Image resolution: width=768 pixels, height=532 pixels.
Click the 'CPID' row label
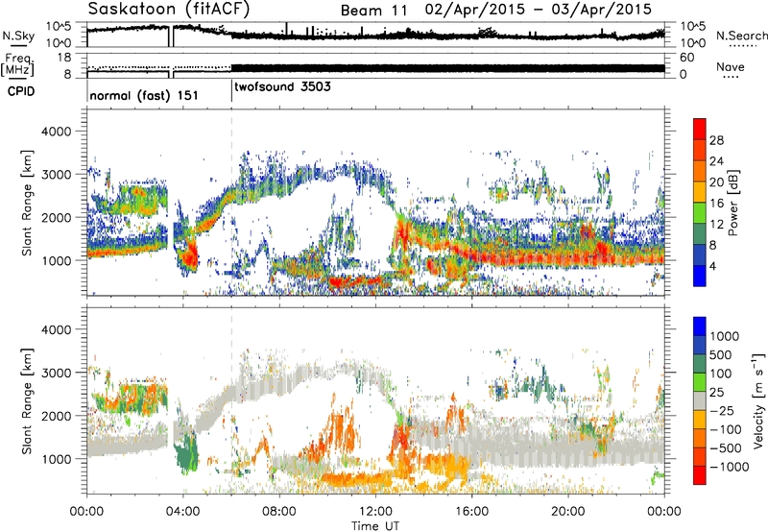(x=21, y=91)
